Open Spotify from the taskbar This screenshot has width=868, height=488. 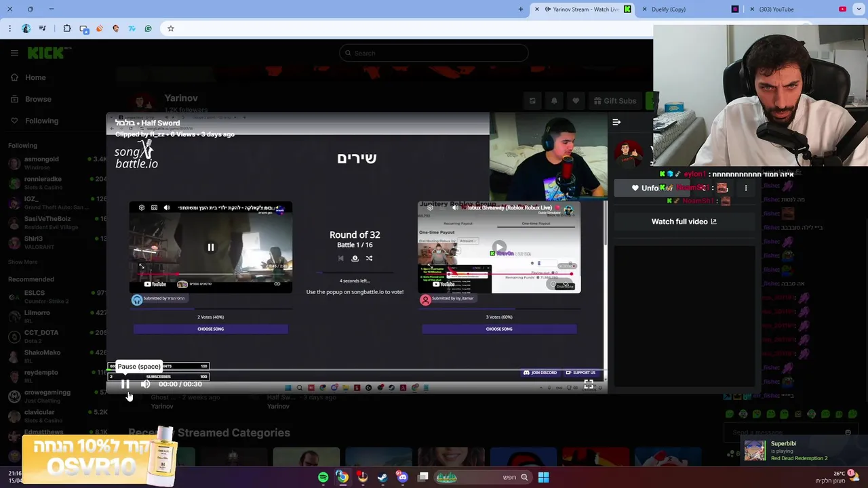pos(323,477)
